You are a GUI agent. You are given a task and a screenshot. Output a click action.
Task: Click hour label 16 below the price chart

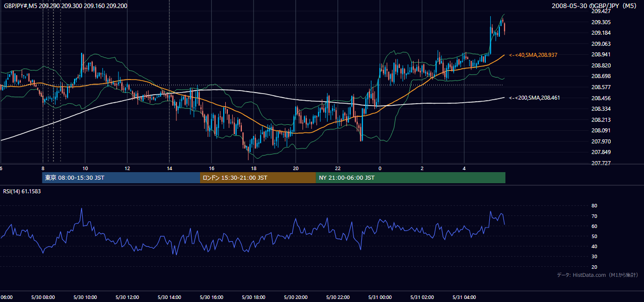pos(212,169)
